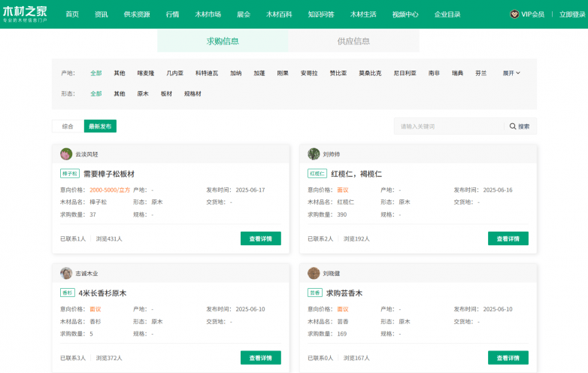Screen dimensions: 588x373
Task: Open the 求购芸香木 listing title
Action: click(x=344, y=293)
